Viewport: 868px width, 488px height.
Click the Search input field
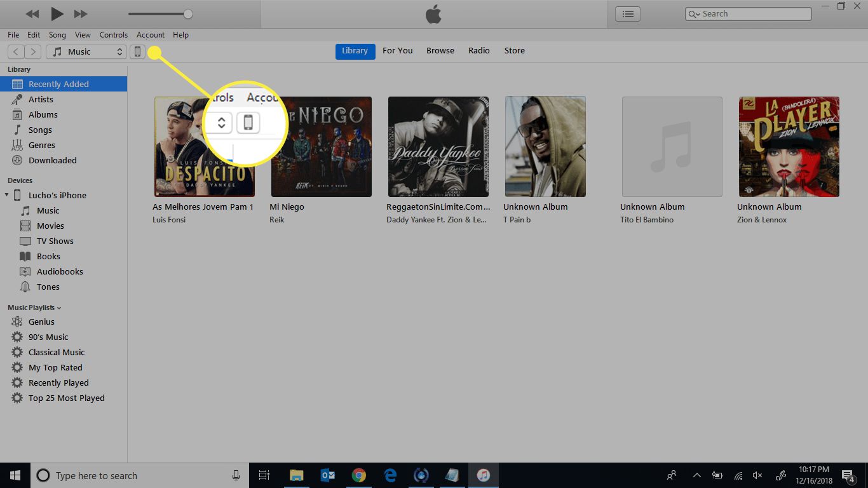pos(748,14)
